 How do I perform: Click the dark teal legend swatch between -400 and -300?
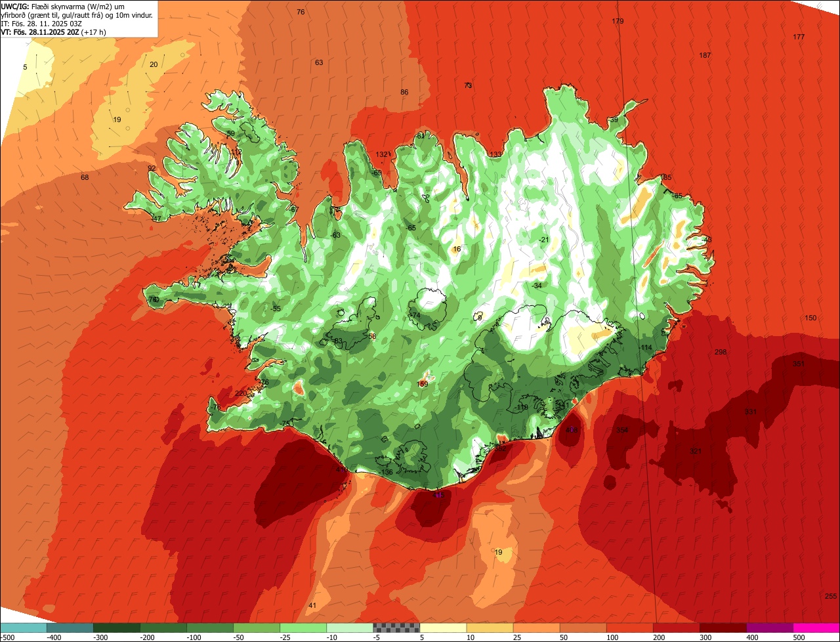(70, 628)
